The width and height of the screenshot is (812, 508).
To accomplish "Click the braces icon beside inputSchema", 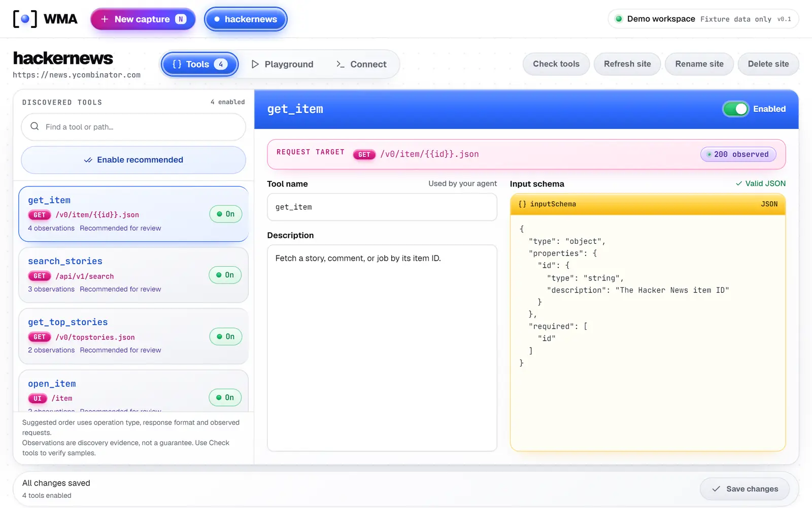I will tap(522, 204).
